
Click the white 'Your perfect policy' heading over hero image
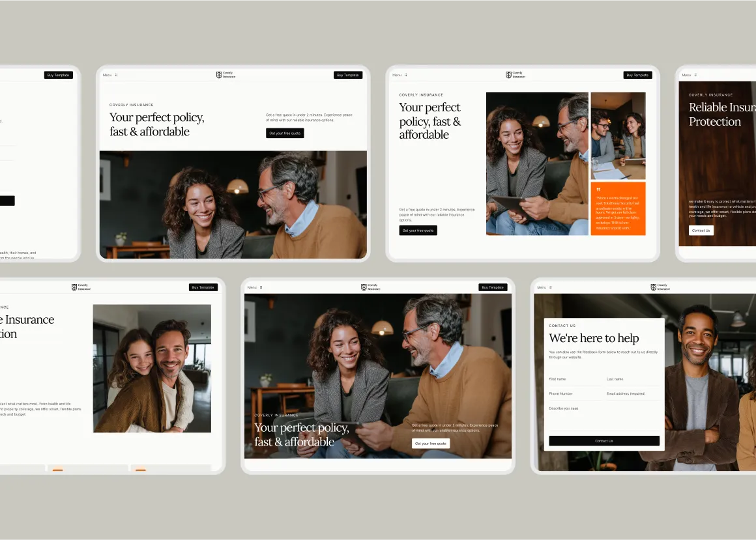pyautogui.click(x=301, y=434)
